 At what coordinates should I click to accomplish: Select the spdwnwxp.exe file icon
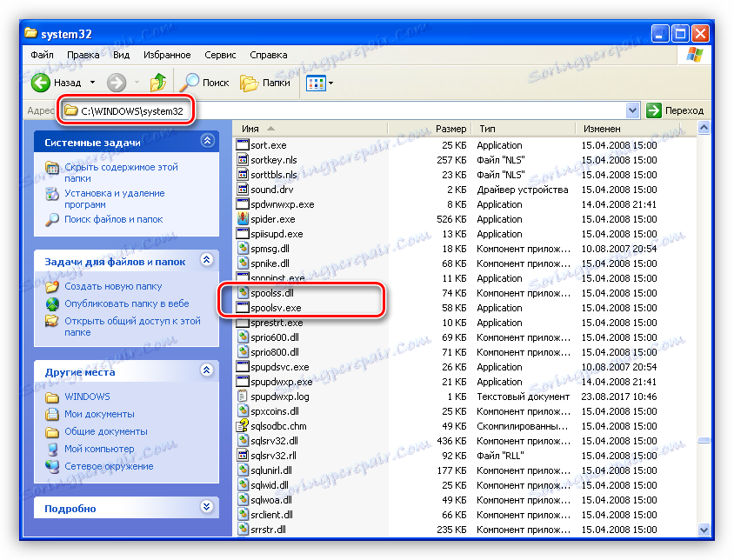point(243,204)
